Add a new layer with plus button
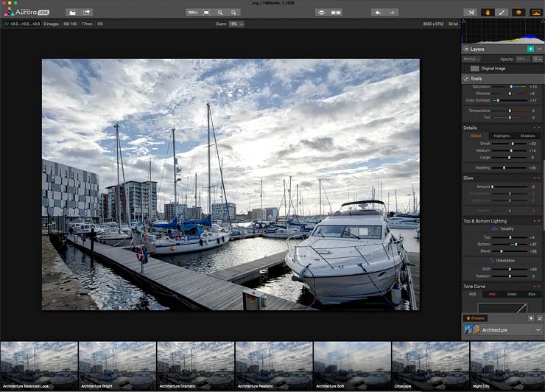 click(530, 49)
